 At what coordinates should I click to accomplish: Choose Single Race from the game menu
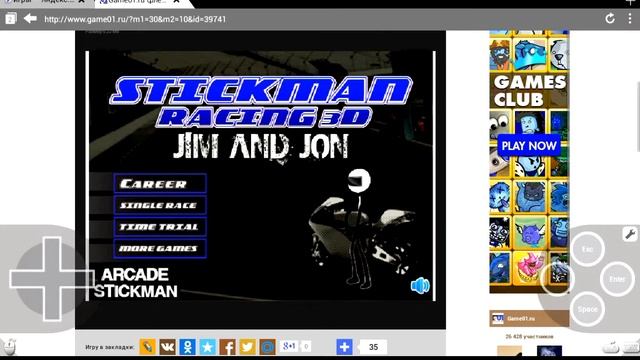coord(160,205)
